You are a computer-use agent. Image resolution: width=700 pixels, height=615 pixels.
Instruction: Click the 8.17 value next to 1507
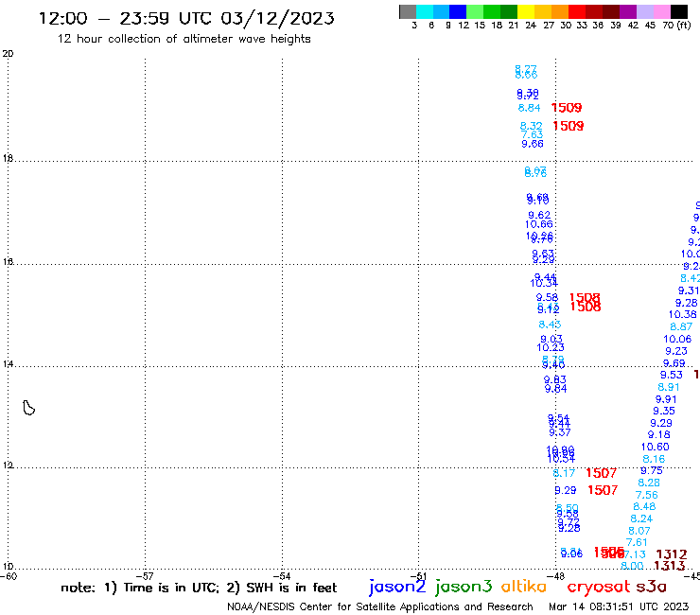click(x=565, y=473)
